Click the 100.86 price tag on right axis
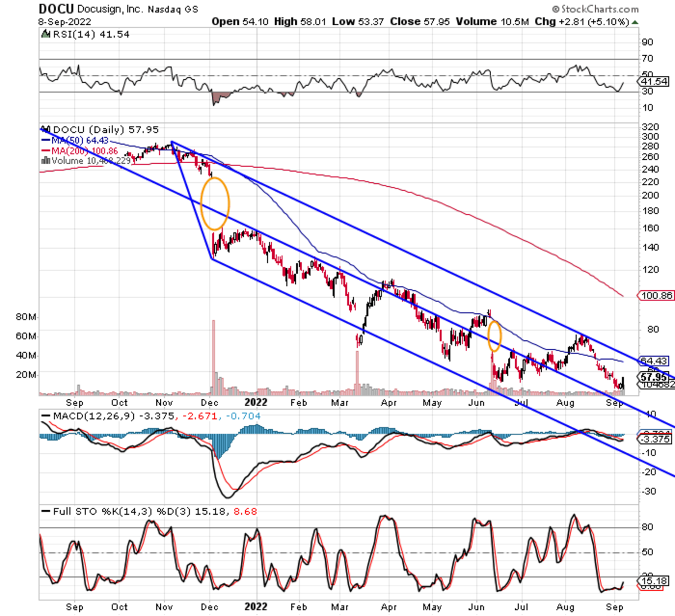 click(x=656, y=295)
